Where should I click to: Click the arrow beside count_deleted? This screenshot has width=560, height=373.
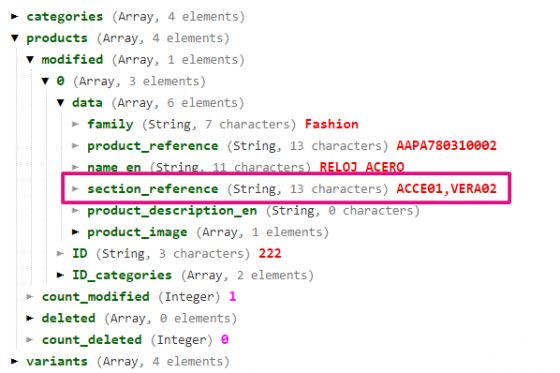coord(30,339)
